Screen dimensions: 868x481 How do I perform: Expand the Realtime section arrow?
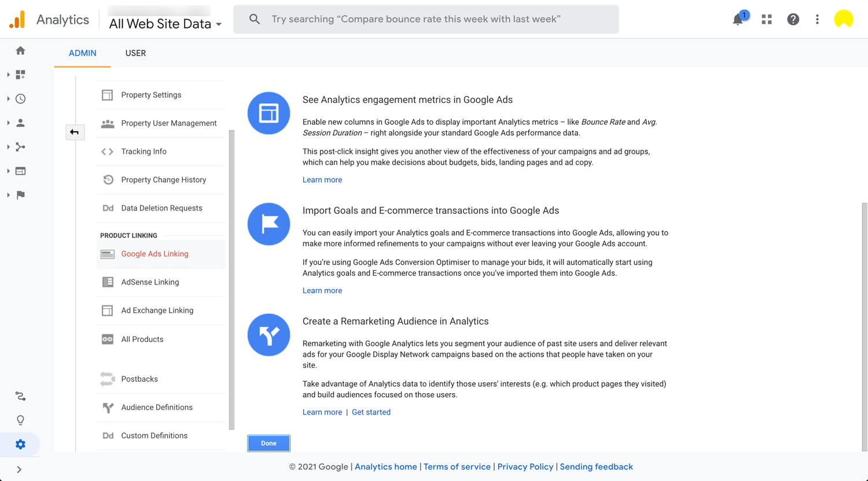point(8,99)
